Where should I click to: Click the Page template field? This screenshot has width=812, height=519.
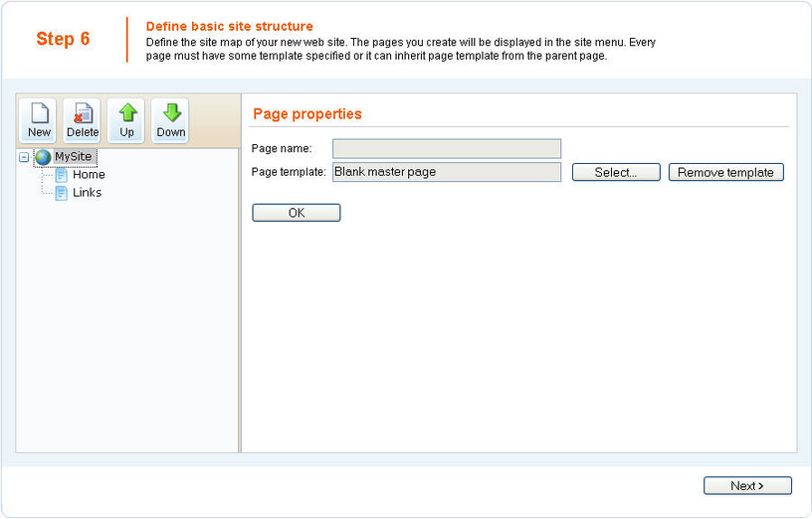[x=447, y=172]
